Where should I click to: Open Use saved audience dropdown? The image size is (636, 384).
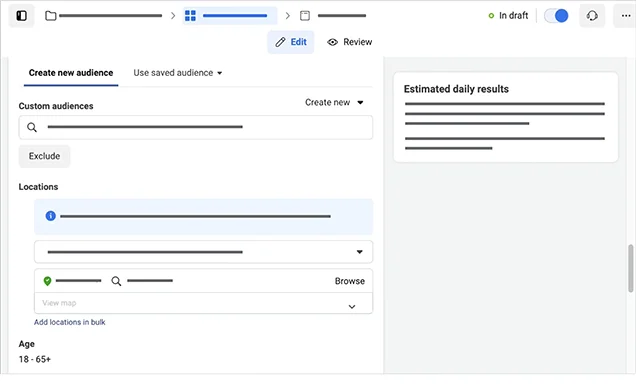178,73
